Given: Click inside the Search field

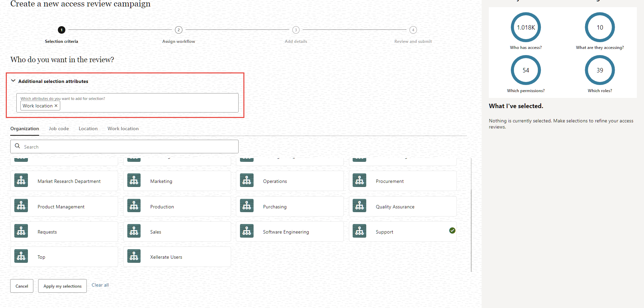Looking at the screenshot, I should [x=102, y=146].
